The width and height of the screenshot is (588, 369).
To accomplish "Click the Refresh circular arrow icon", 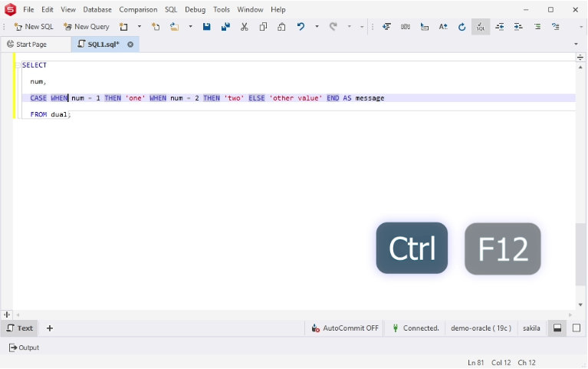I will pyautogui.click(x=462, y=27).
